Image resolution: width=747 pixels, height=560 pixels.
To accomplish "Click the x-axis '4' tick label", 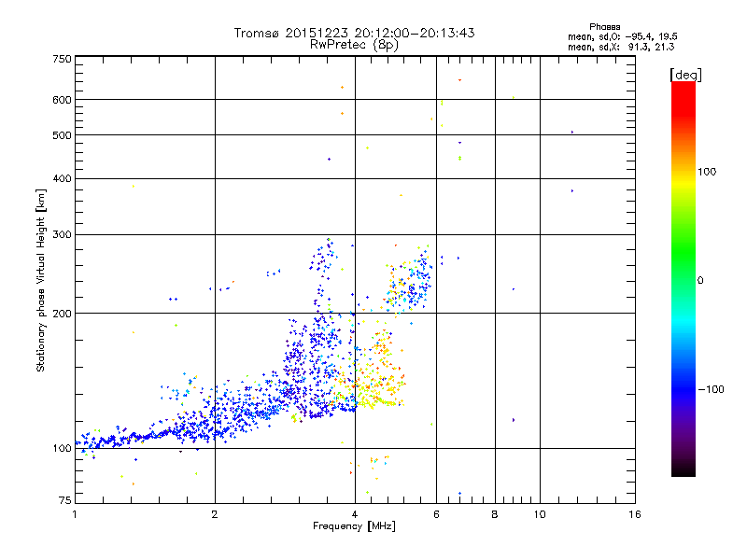I will point(355,514).
